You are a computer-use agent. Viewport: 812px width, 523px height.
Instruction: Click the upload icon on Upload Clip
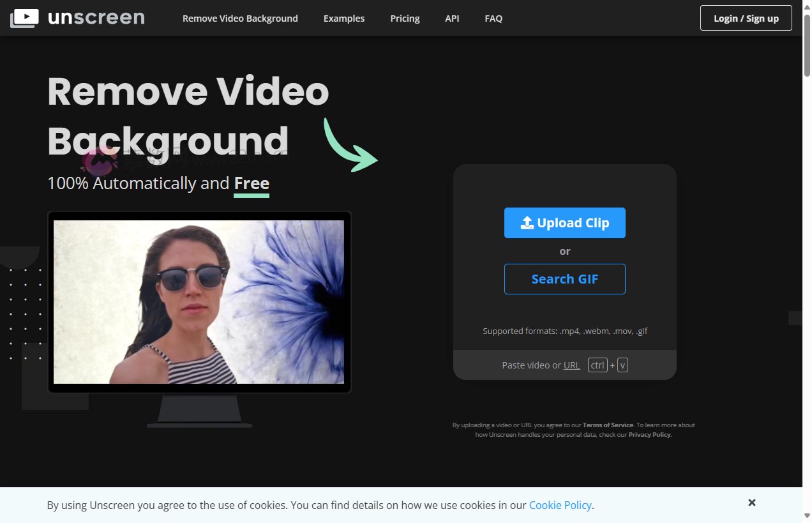[x=527, y=223]
